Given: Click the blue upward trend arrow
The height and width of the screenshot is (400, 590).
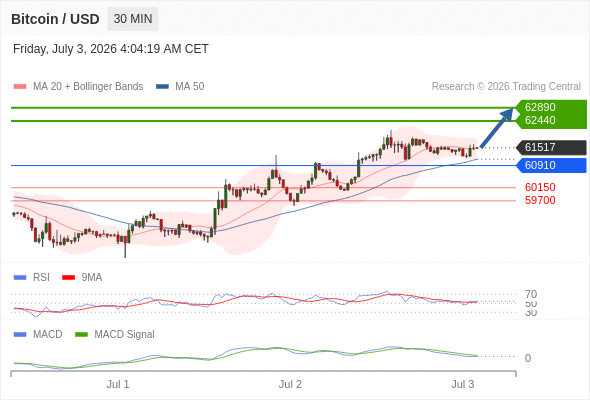Looking at the screenshot, I should [x=497, y=128].
